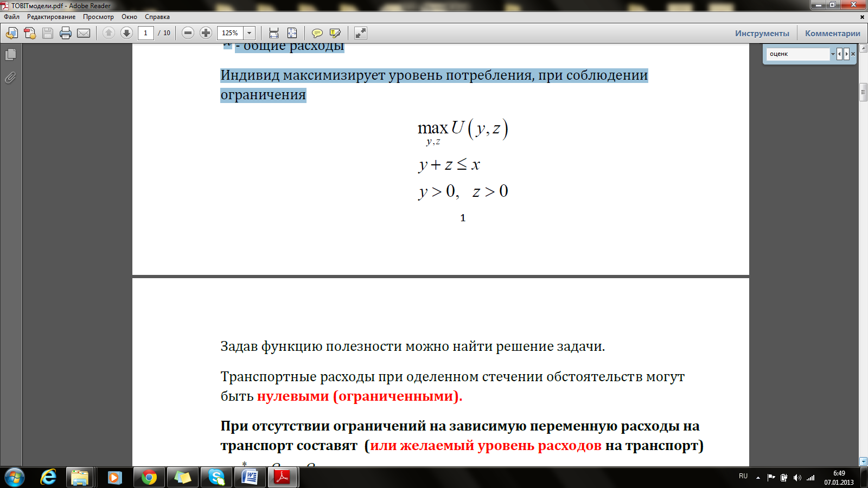Image resolution: width=868 pixels, height=488 pixels.
Task: Zoom out with the minus button
Action: [x=188, y=33]
